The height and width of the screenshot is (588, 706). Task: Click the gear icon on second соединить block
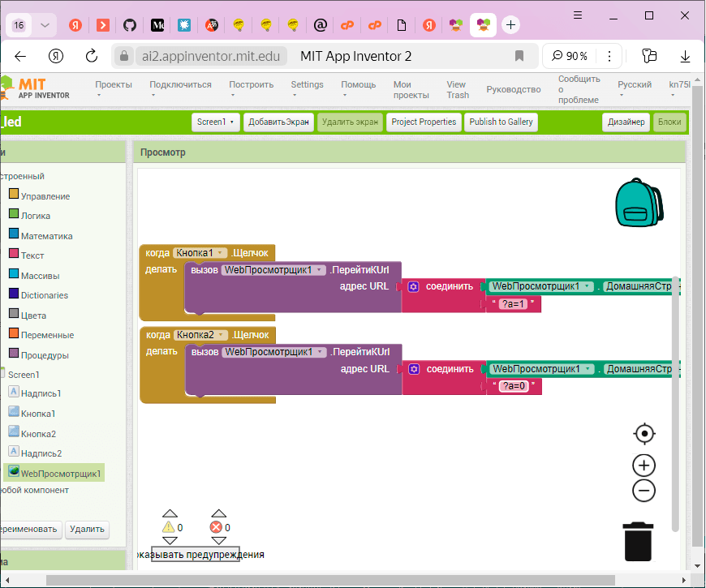pos(414,369)
